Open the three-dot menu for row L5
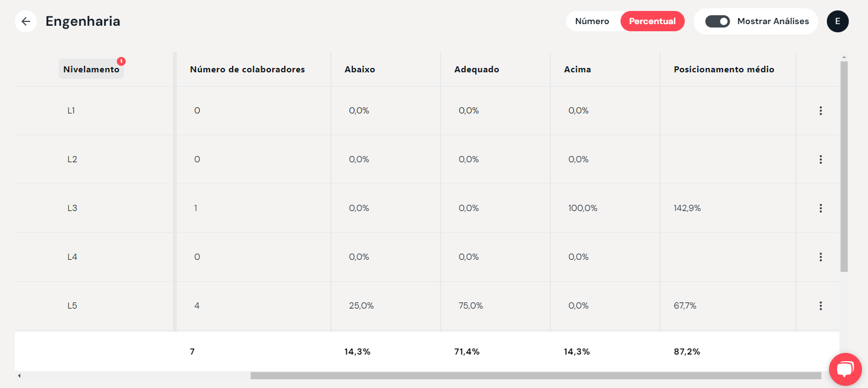 (821, 306)
